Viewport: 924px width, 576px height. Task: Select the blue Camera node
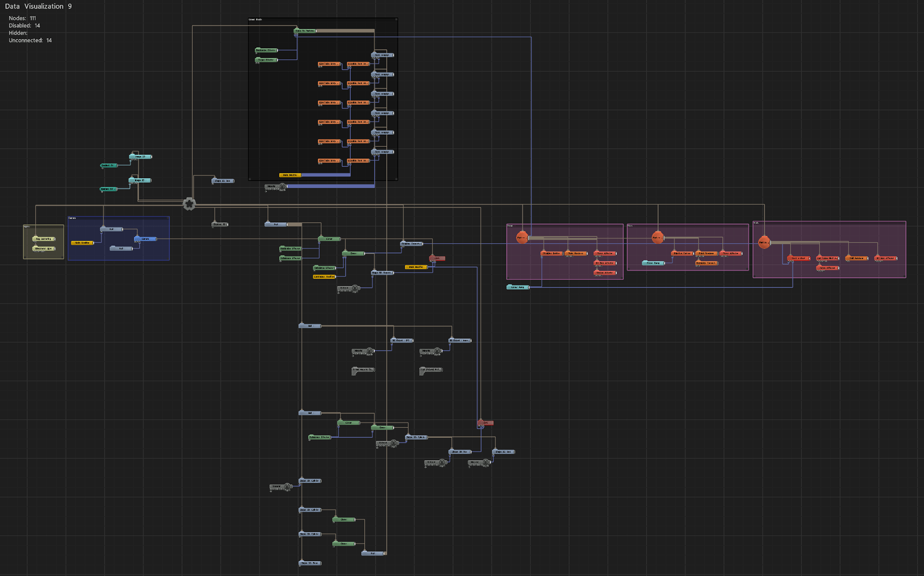point(145,239)
